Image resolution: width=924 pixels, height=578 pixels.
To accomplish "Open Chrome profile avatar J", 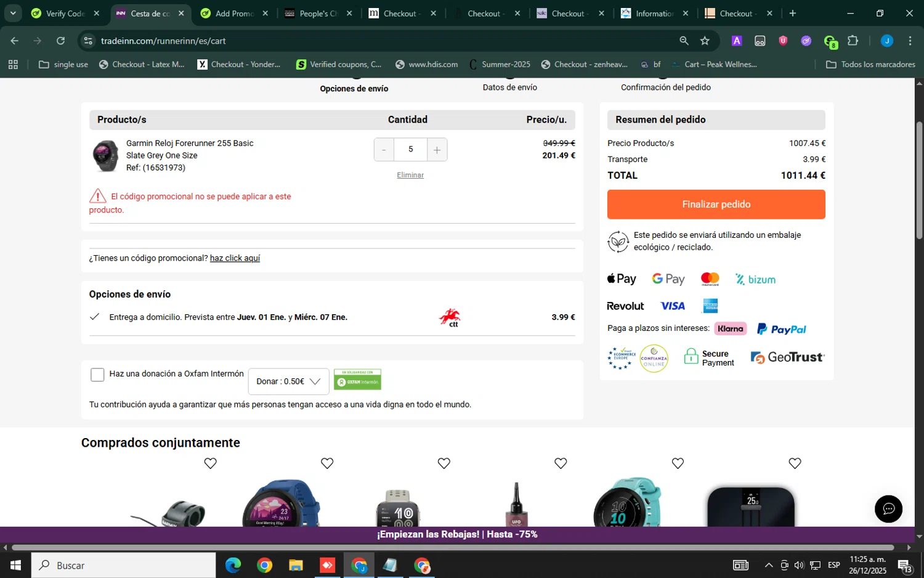I will pos(886,41).
